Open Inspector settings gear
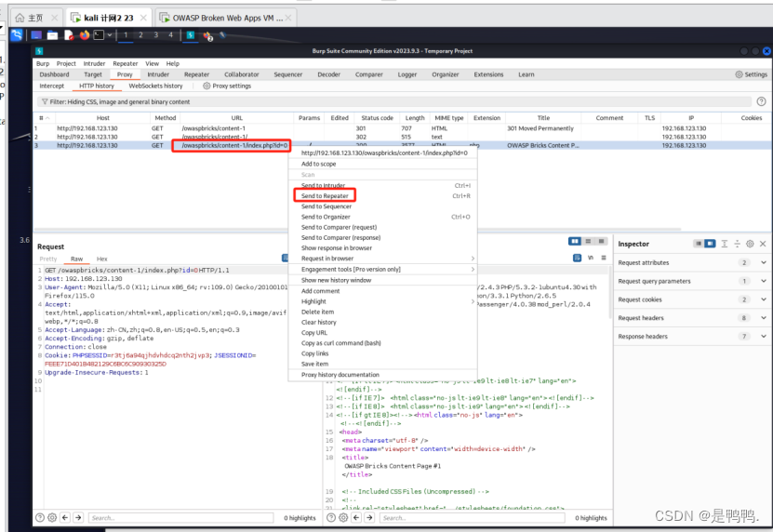This screenshot has height=532, width=773. (x=750, y=244)
